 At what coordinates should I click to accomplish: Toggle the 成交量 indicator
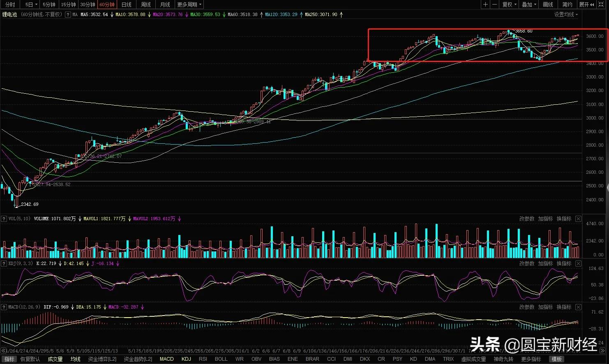55,359
